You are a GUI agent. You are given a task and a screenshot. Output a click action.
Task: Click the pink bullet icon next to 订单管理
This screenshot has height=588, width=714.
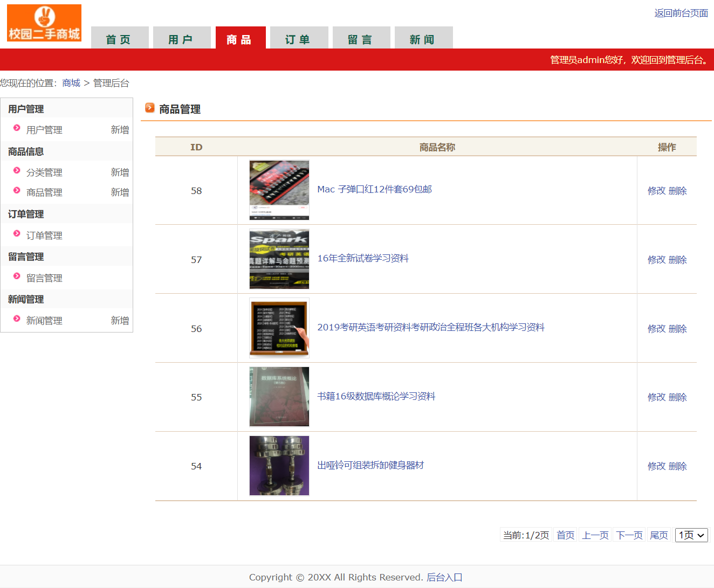17,234
